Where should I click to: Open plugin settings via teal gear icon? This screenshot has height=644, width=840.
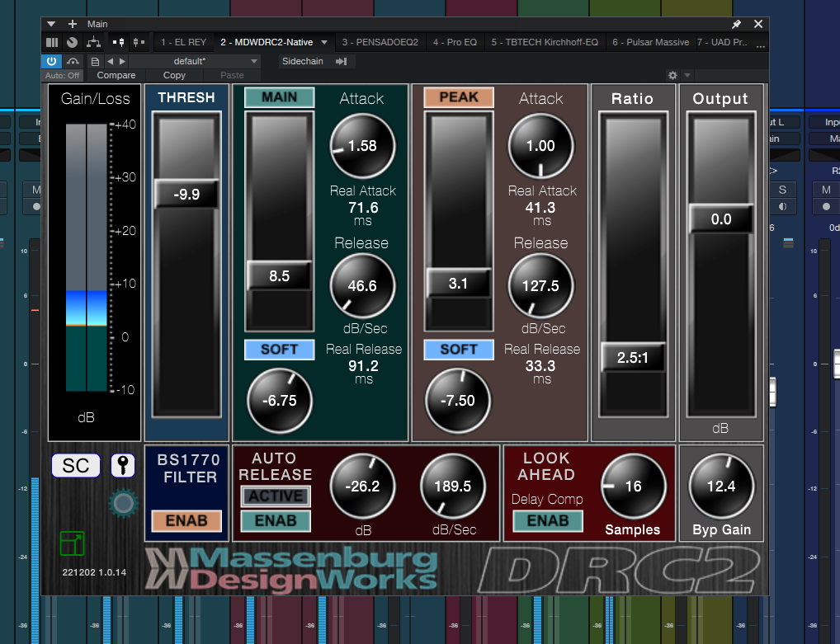(123, 503)
